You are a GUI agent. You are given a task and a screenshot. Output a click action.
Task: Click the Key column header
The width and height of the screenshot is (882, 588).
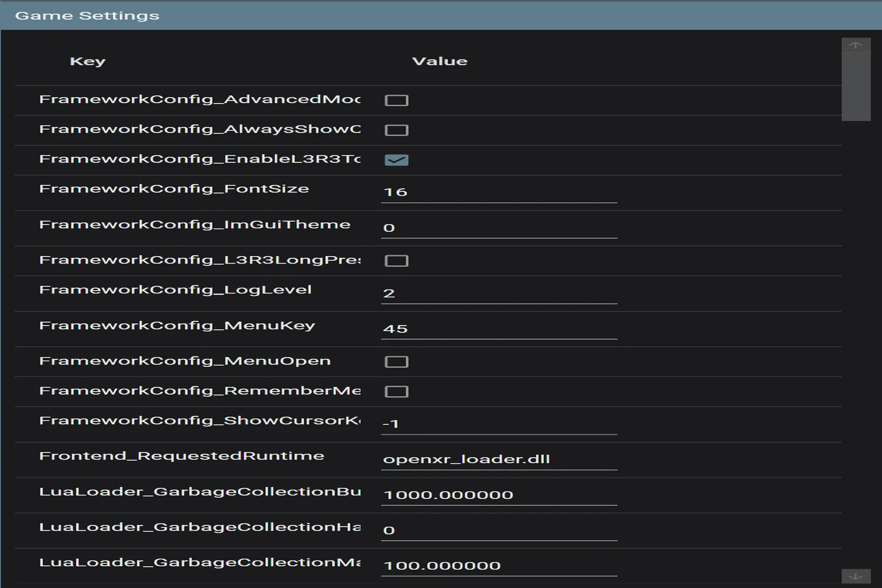[87, 61]
